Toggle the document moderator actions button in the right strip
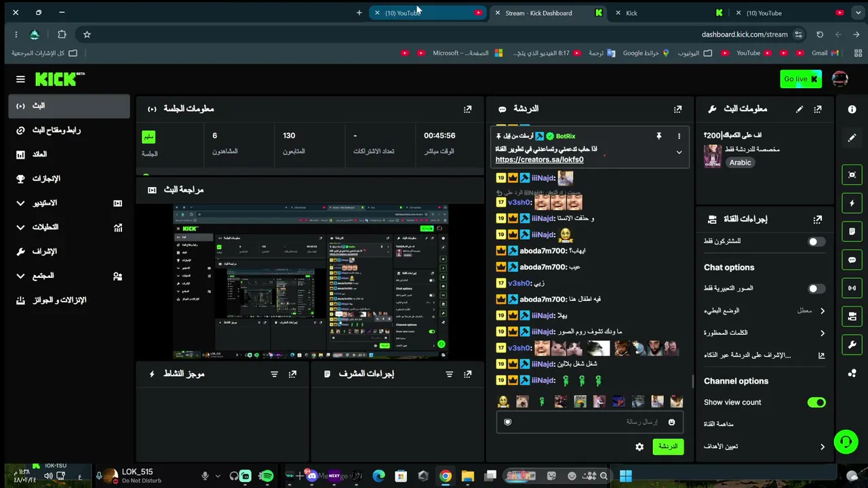Screen dimensions: 868x488 pos(852,232)
